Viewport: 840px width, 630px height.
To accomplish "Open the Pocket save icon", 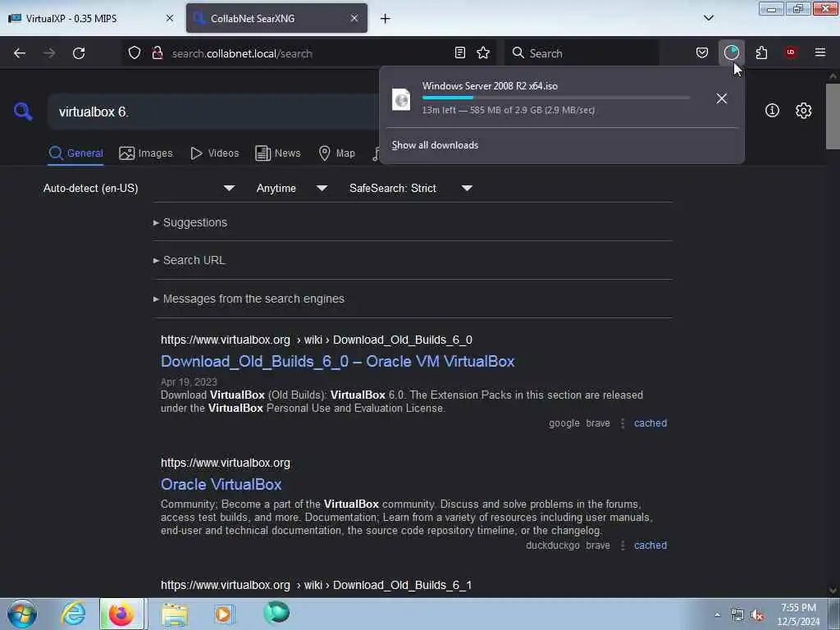I will pyautogui.click(x=702, y=53).
